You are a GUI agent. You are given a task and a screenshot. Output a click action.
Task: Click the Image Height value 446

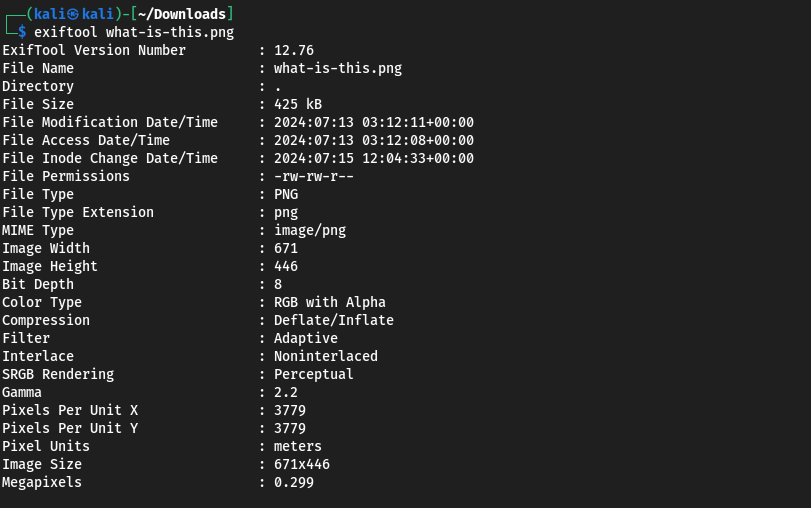pos(286,266)
